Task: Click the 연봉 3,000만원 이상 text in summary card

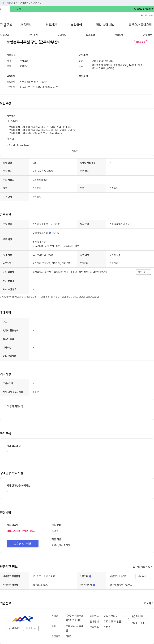Action: (102, 61)
